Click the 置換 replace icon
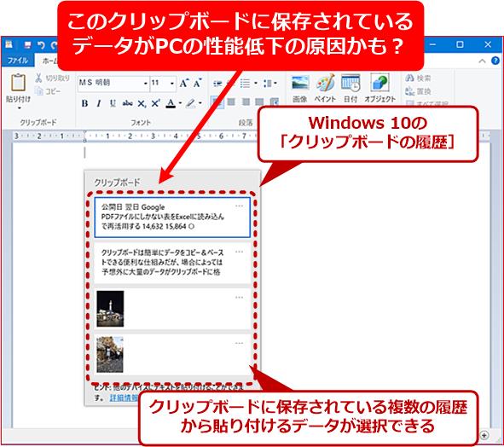 (x=410, y=91)
